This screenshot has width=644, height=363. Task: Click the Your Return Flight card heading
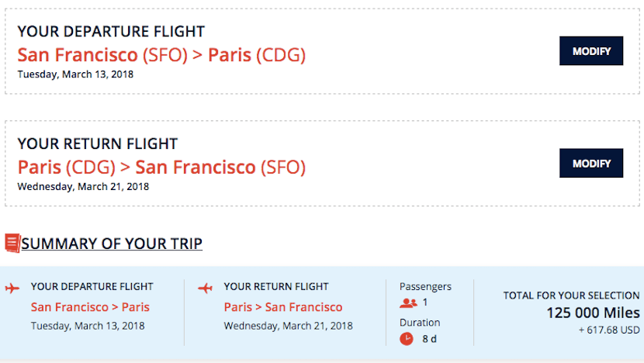click(98, 143)
